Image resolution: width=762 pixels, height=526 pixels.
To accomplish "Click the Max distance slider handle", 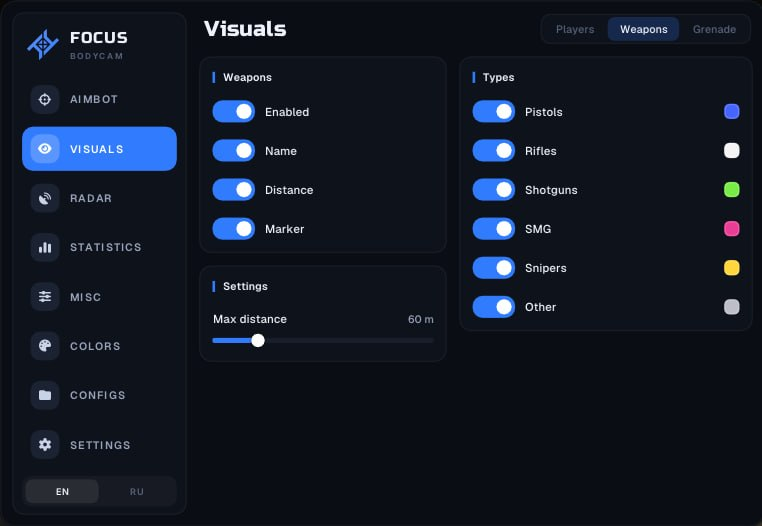I will (258, 340).
